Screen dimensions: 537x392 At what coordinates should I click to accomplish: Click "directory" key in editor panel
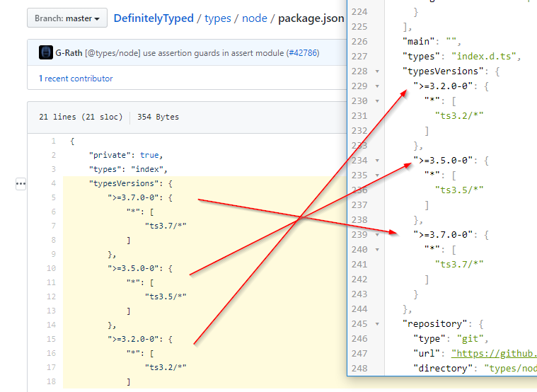point(443,369)
